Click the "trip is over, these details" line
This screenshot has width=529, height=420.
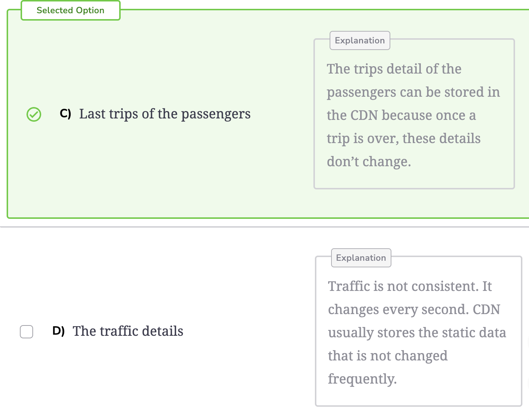pyautogui.click(x=404, y=139)
